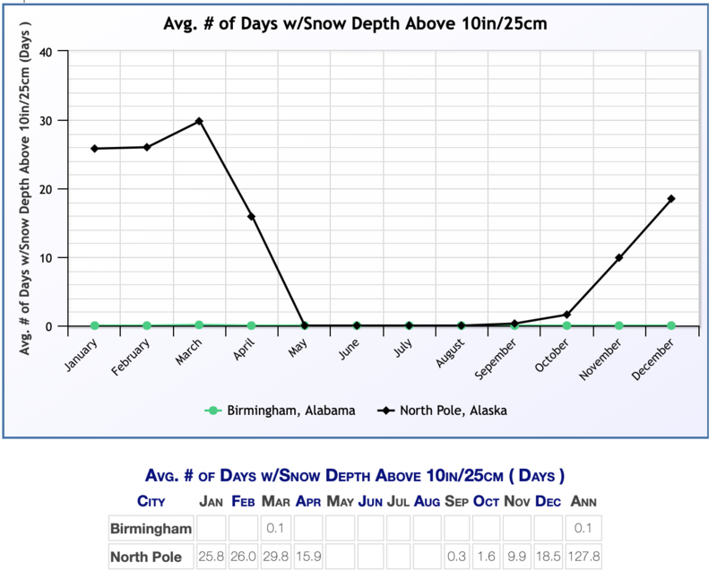The height and width of the screenshot is (588, 717).
Task: Click the Apr column header
Action: pos(308,502)
